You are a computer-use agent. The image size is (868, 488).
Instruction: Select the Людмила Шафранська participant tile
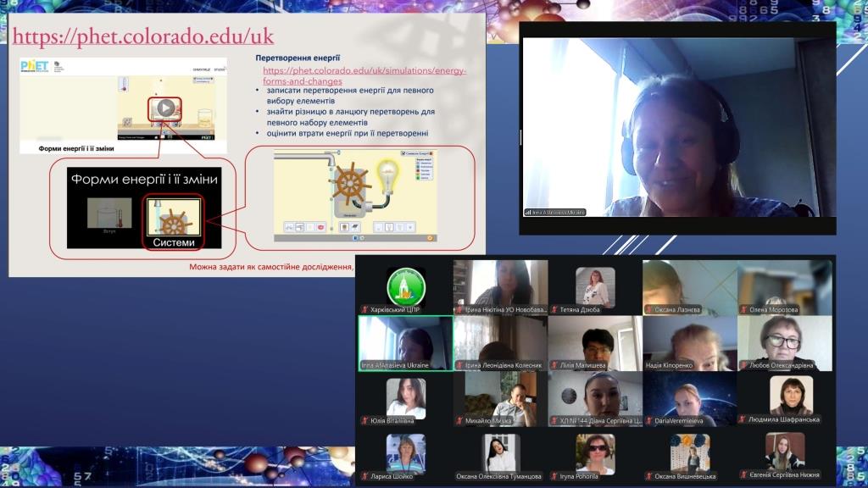(785, 399)
